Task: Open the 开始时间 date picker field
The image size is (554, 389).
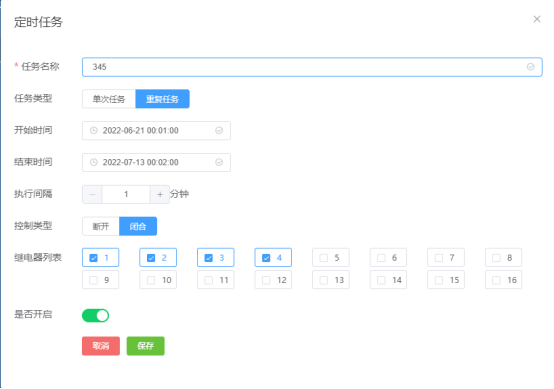Action: pyautogui.click(x=156, y=131)
